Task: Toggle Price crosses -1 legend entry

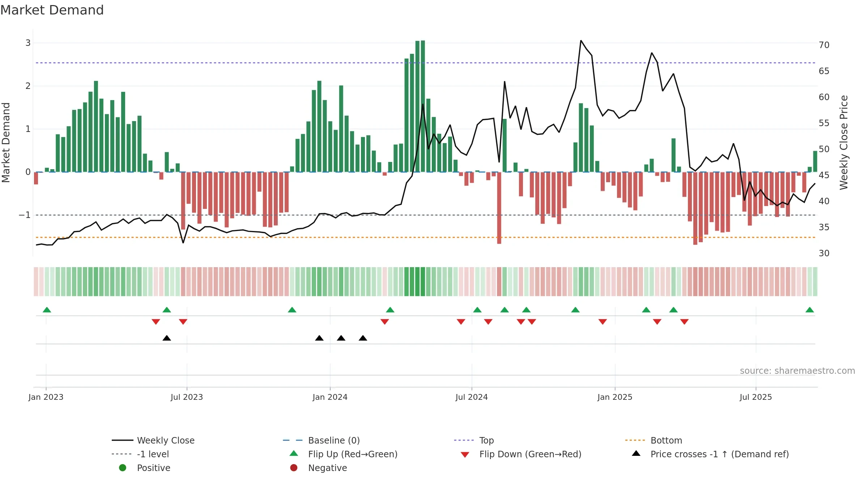Action: pos(710,454)
